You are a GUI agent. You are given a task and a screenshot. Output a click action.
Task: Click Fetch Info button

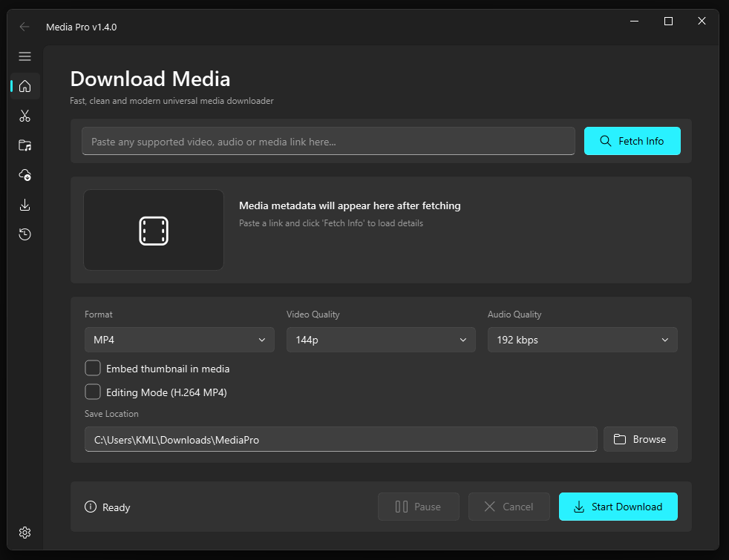[x=632, y=141]
